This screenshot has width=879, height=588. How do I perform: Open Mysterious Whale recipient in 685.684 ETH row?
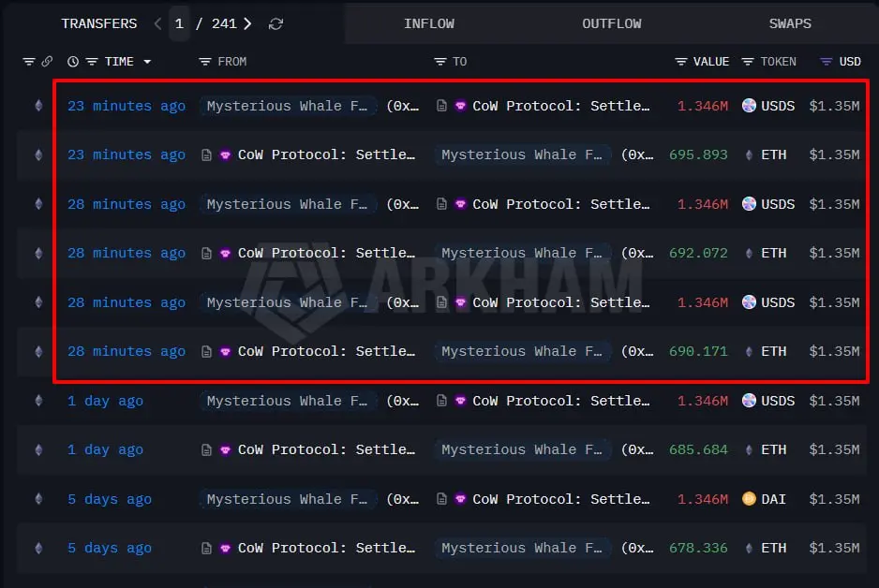pyautogui.click(x=523, y=449)
